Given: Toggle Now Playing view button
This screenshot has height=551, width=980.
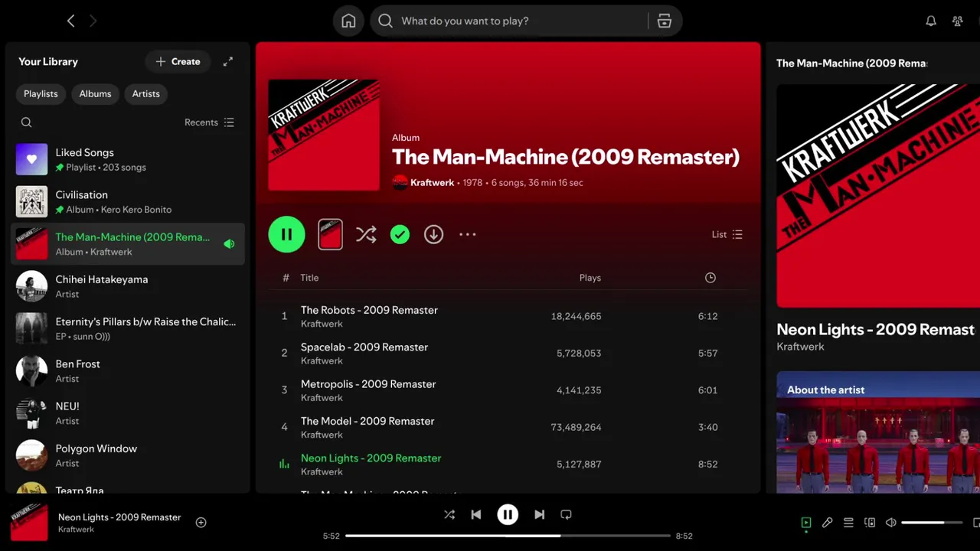Looking at the screenshot, I should pos(805,523).
